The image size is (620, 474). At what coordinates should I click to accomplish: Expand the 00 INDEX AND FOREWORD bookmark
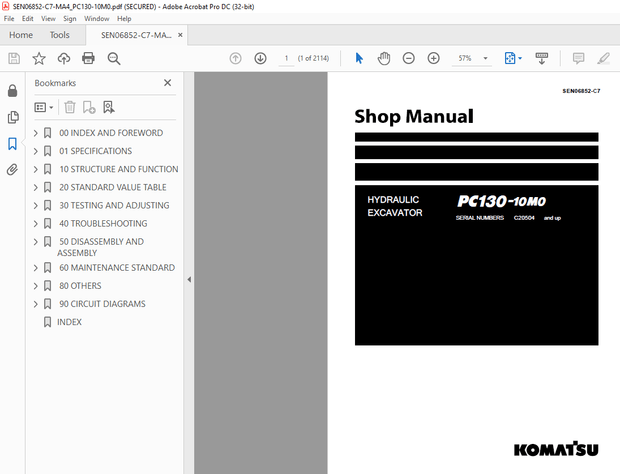coord(36,133)
